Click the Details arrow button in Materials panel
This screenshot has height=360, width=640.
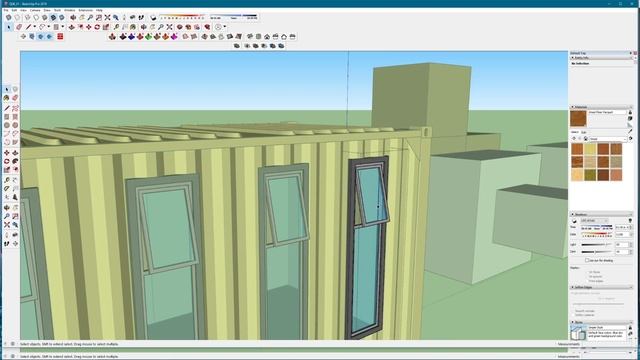pyautogui.click(x=630, y=139)
